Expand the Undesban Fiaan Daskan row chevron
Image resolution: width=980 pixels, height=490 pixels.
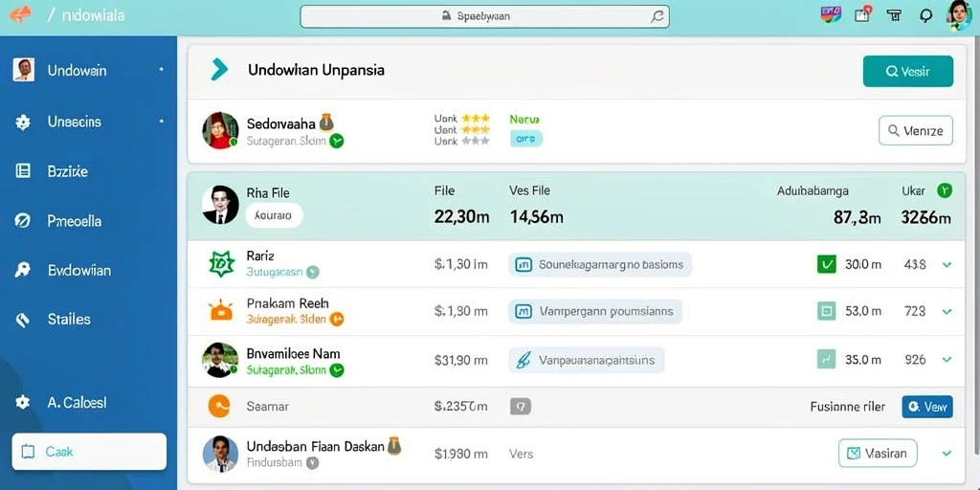click(x=947, y=453)
